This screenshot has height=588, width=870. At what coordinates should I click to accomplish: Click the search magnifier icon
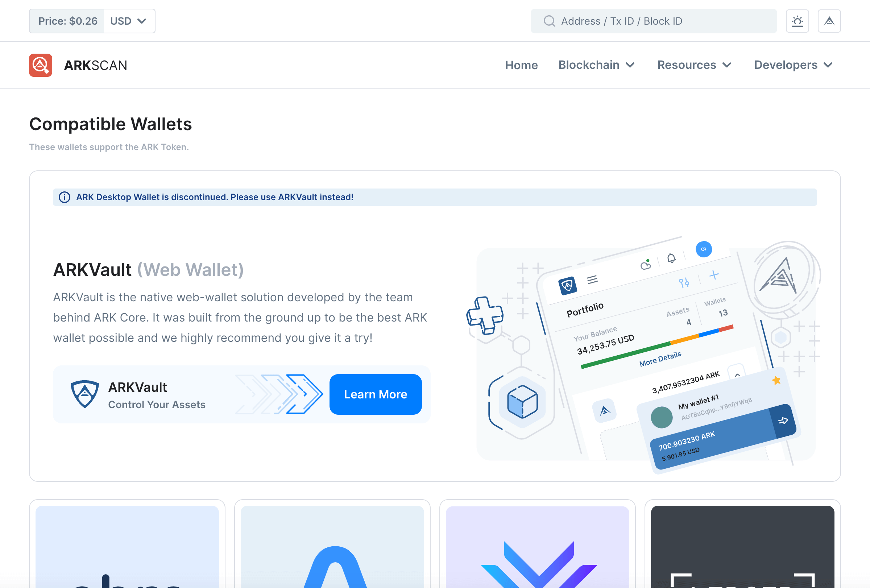click(x=549, y=21)
